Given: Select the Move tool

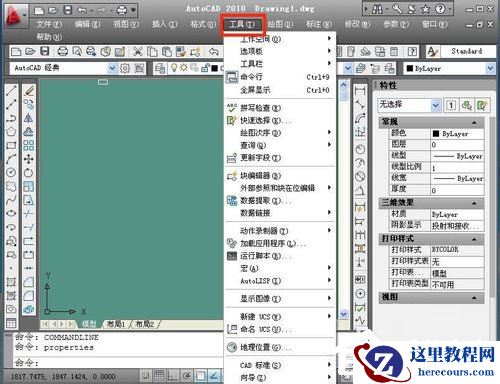Looking at the screenshot, I should pyautogui.click(x=29, y=159).
